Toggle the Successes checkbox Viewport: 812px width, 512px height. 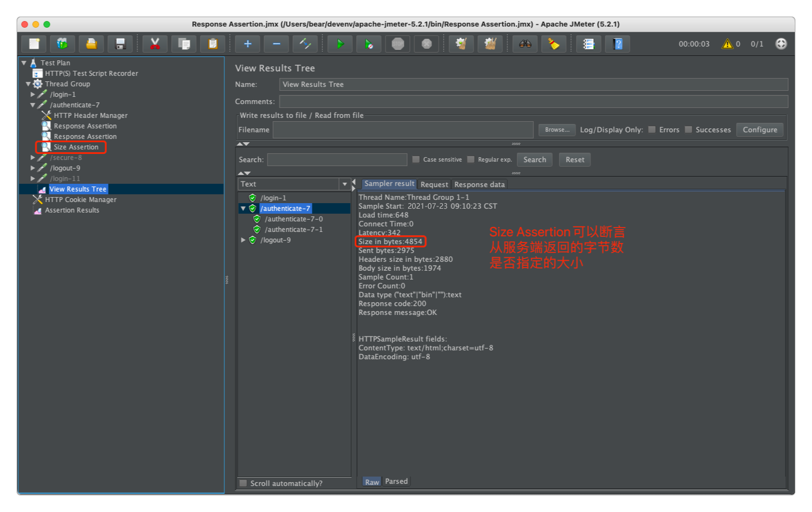(688, 130)
